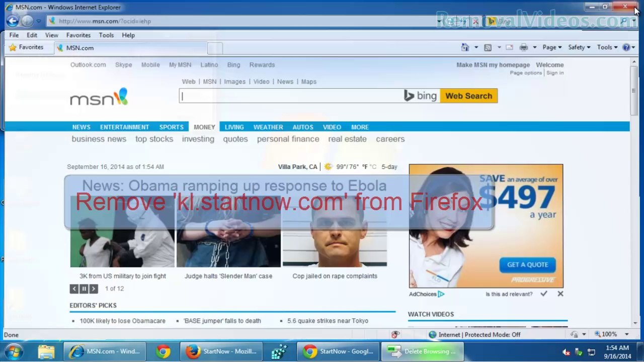Mark ad as relevant with checkmark
Screen dimensions: 644x362
pyautogui.click(x=543, y=294)
